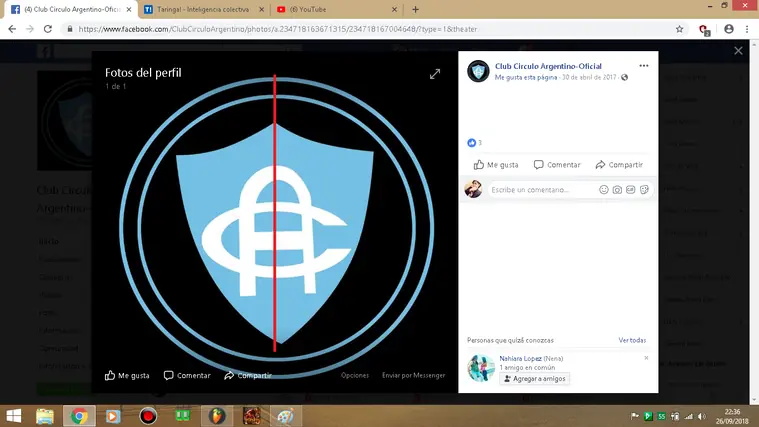Click Compartir in the side panel
Screen dimensions: 759x427
pyautogui.click(x=619, y=165)
